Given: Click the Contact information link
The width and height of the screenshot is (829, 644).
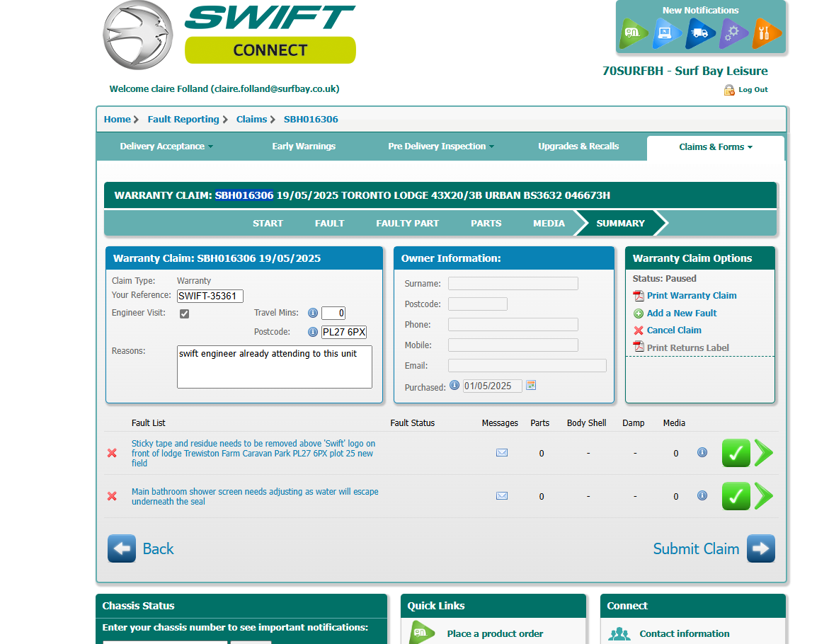Looking at the screenshot, I should [x=684, y=634].
